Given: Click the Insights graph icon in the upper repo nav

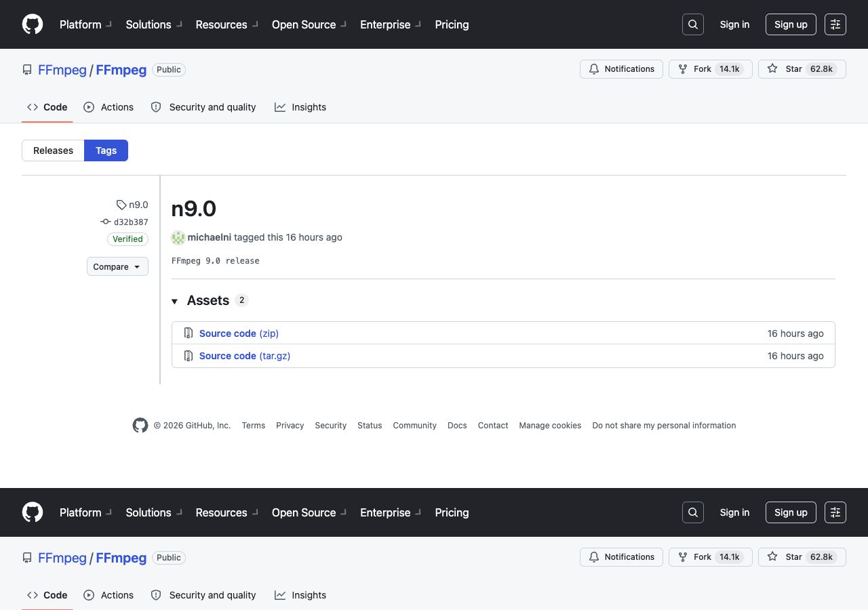Looking at the screenshot, I should pos(280,107).
